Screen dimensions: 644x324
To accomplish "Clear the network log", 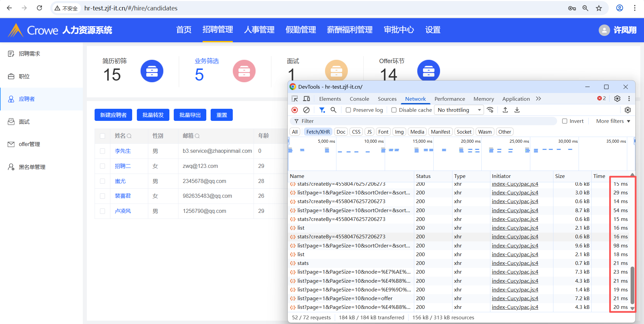I will point(306,110).
